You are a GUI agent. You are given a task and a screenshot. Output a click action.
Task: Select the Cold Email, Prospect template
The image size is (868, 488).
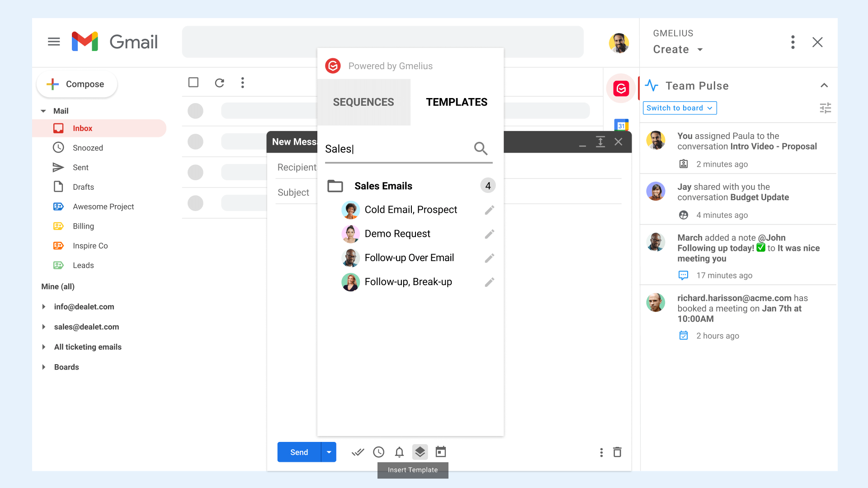coord(410,210)
